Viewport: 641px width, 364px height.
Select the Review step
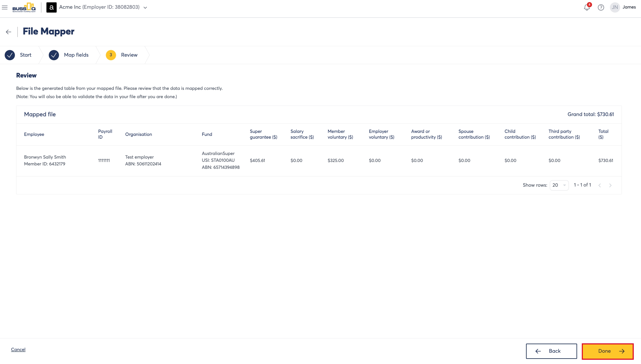coord(122,55)
